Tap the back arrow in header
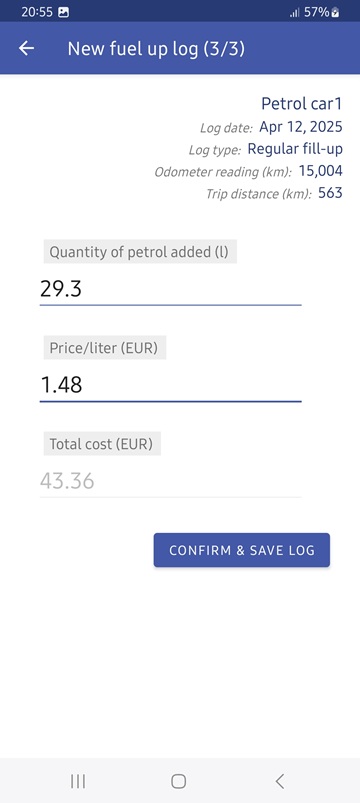Viewport: 360px width, 803px height. (x=26, y=49)
